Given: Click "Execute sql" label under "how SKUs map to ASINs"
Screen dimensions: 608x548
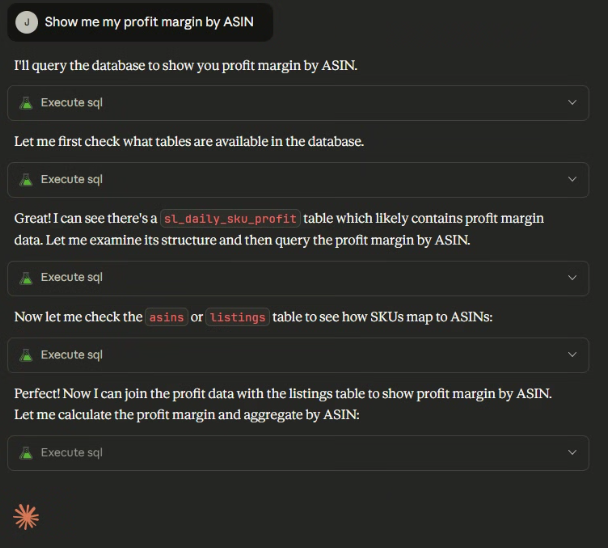Looking at the screenshot, I should 71,355.
